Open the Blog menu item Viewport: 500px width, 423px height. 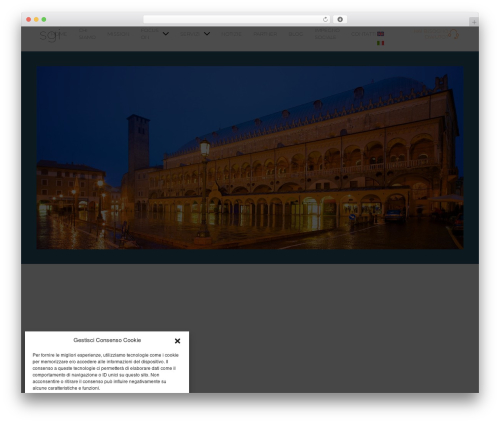pos(296,34)
